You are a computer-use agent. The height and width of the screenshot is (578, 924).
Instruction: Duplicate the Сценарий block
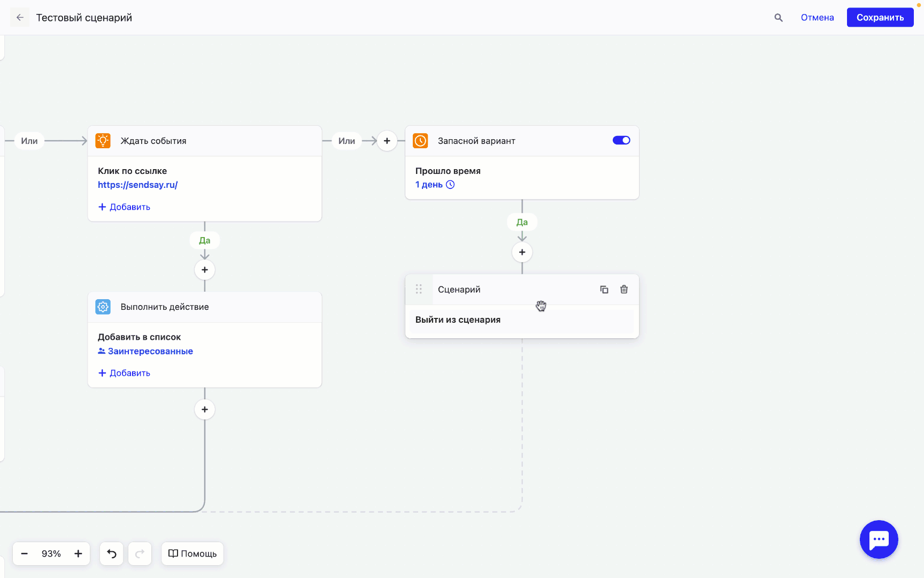pyautogui.click(x=604, y=290)
